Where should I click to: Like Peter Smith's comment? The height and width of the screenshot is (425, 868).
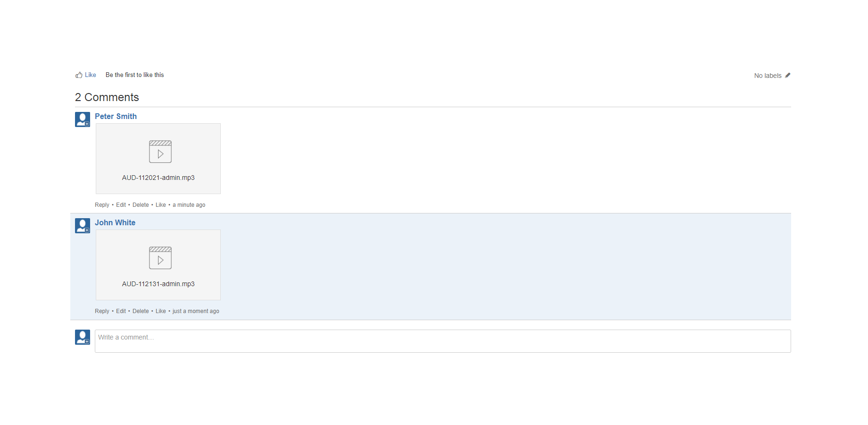tap(161, 205)
